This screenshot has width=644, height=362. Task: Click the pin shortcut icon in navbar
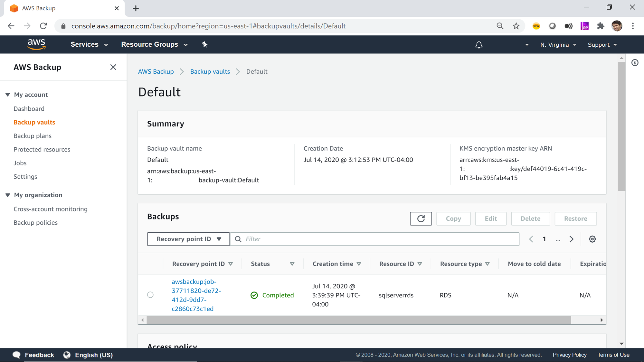pyautogui.click(x=205, y=44)
